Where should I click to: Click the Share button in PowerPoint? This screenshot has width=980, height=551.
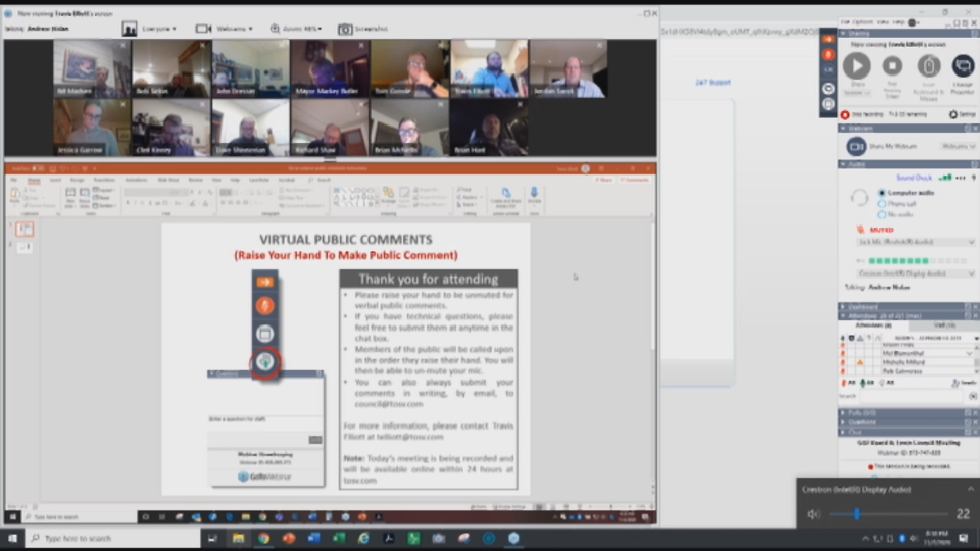pos(604,180)
